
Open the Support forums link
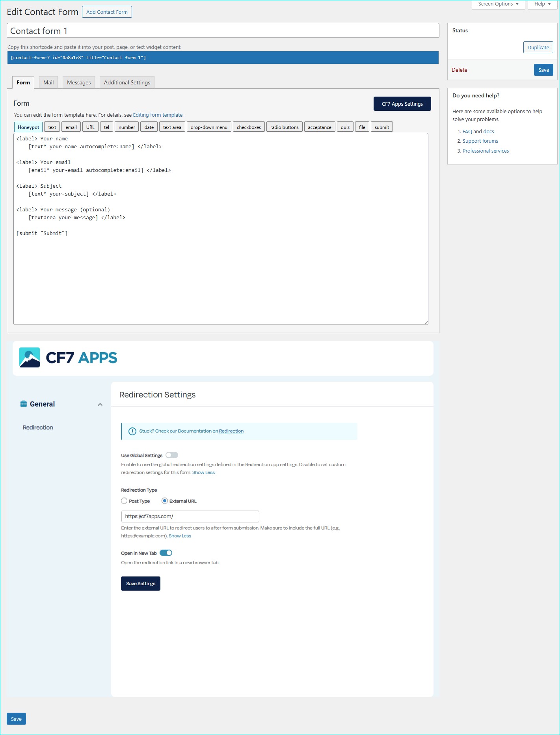pos(480,141)
